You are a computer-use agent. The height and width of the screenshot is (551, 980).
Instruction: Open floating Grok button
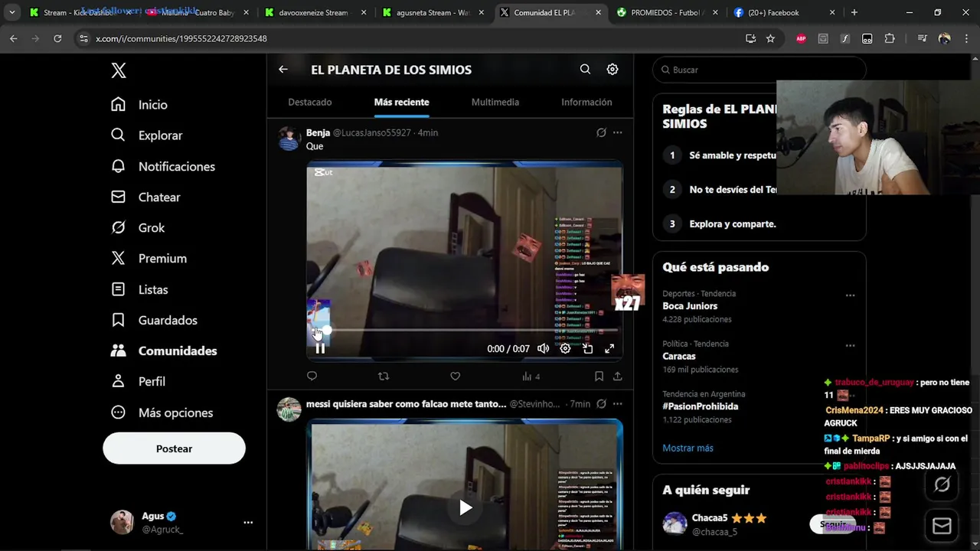942,484
